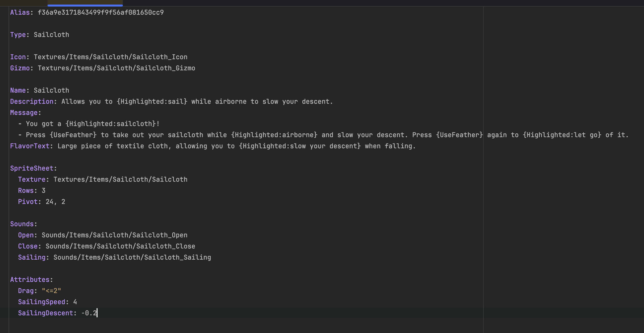Click the {Highlighted:sail} token in Description
The image size is (644, 333).
click(x=152, y=101)
